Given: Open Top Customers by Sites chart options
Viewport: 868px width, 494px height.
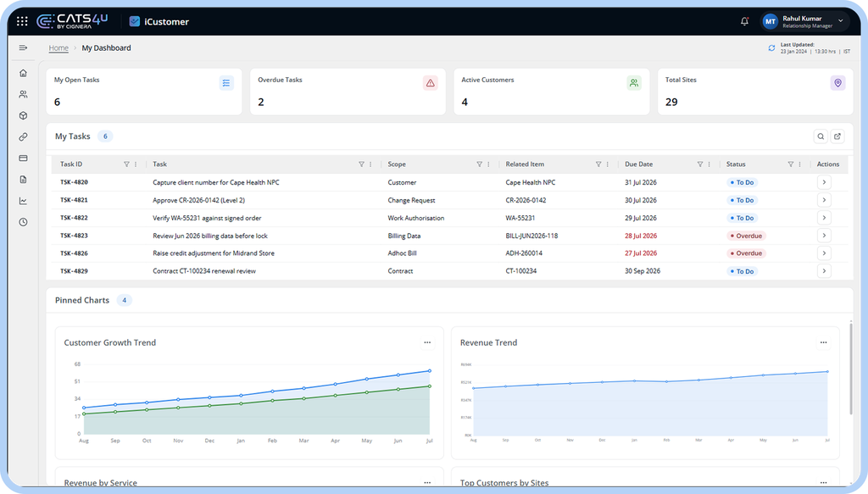Looking at the screenshot, I should [824, 482].
